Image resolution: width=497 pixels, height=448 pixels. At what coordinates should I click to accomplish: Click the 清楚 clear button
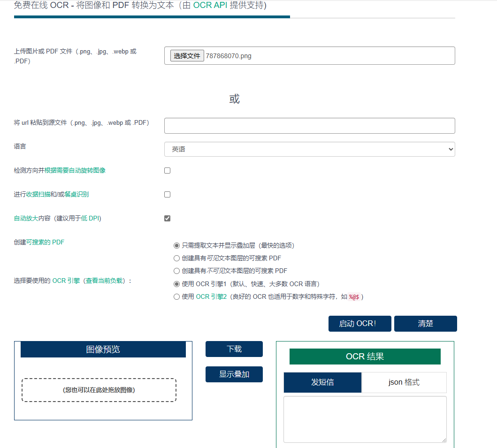click(x=425, y=324)
